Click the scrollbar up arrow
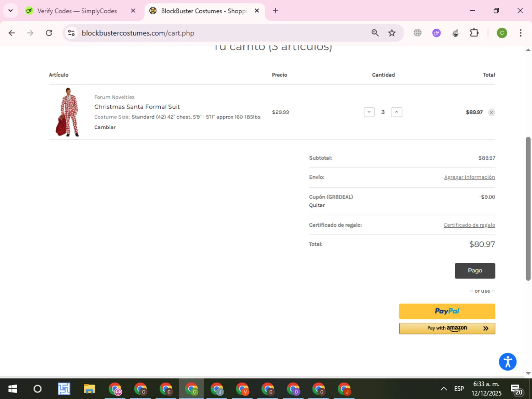Viewport: 532px width, 399px height. point(528,50)
